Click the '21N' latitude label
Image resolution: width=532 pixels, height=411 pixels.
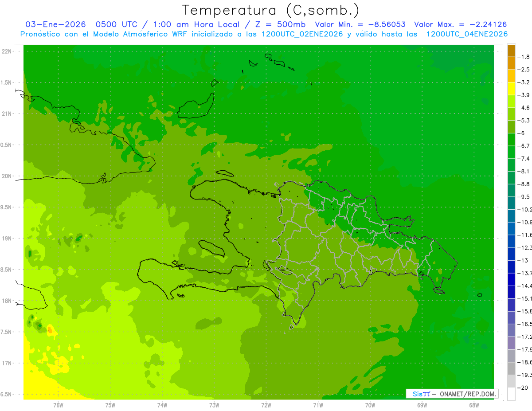click(x=6, y=114)
